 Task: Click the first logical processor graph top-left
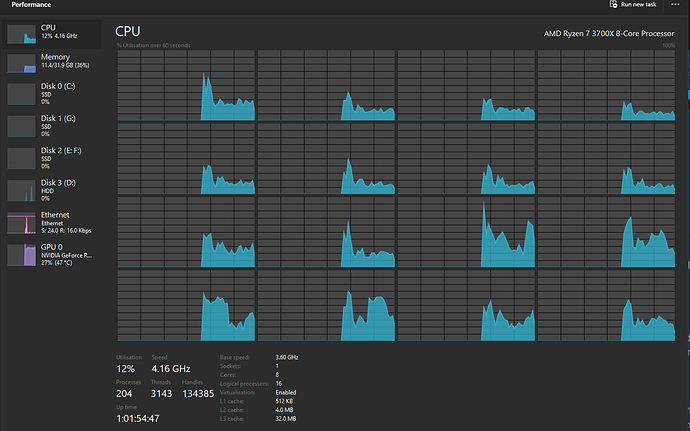[x=186, y=84]
